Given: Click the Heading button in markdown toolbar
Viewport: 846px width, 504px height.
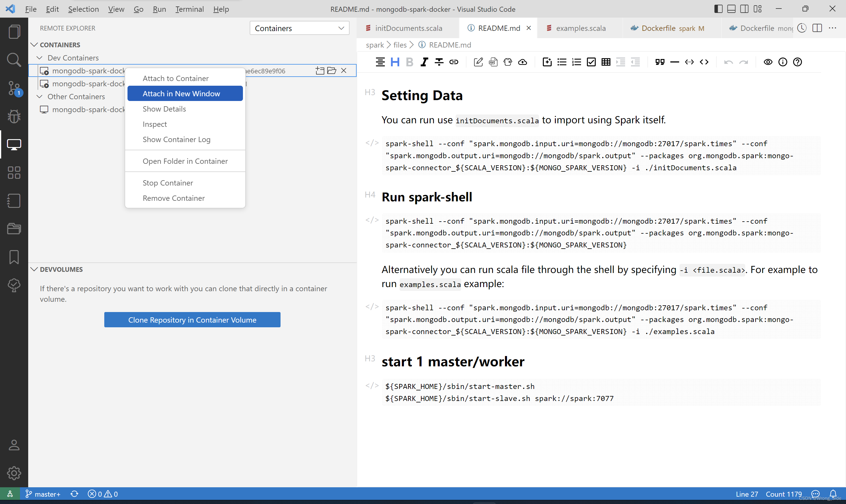Looking at the screenshot, I should click(x=395, y=62).
